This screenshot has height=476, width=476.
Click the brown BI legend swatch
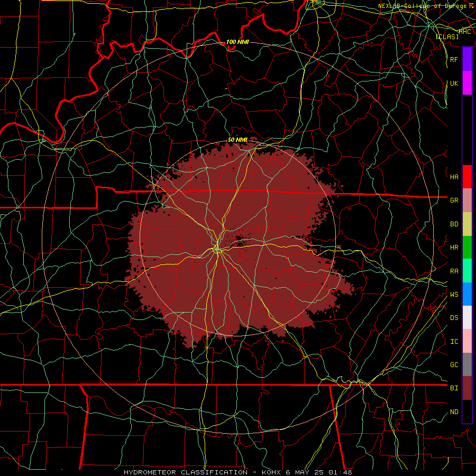point(467,388)
